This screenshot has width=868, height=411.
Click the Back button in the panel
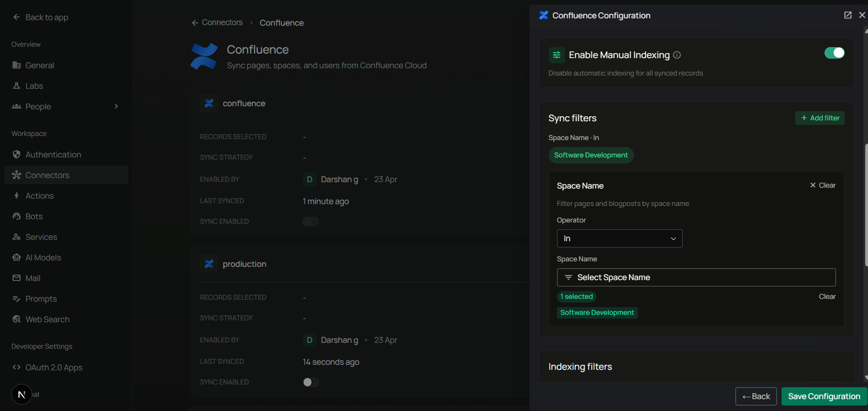tap(756, 396)
